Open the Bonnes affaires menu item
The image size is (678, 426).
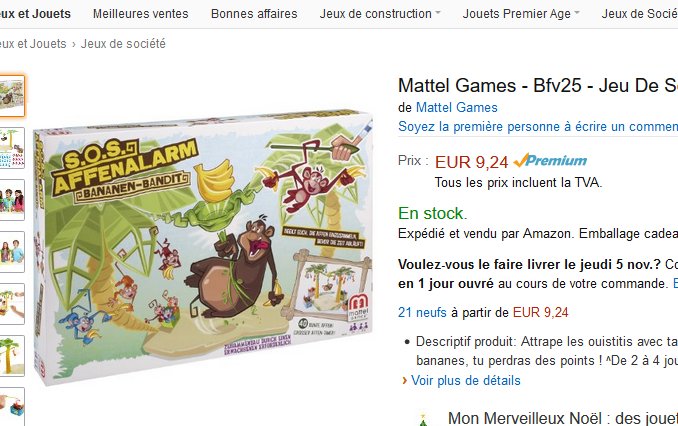coord(254,14)
